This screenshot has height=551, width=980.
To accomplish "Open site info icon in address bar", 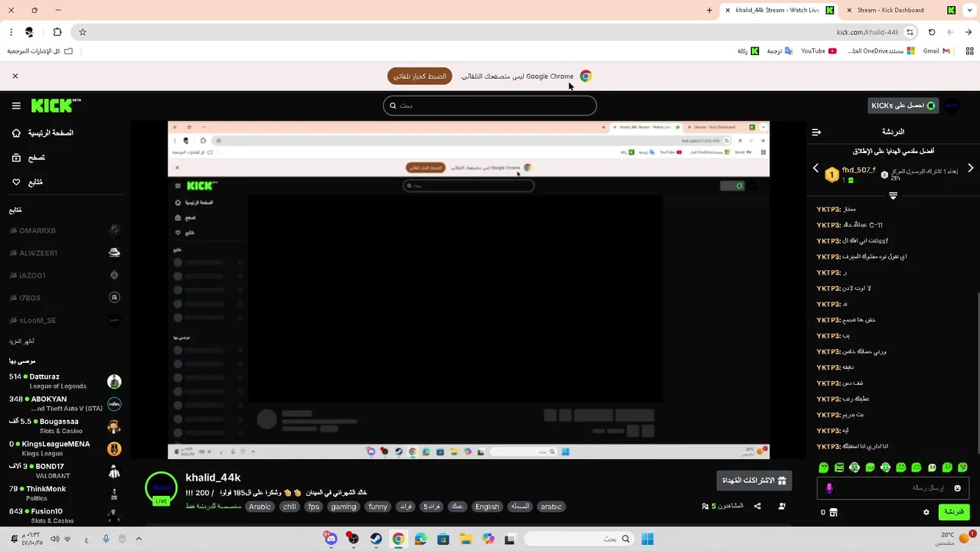I will pos(910,32).
